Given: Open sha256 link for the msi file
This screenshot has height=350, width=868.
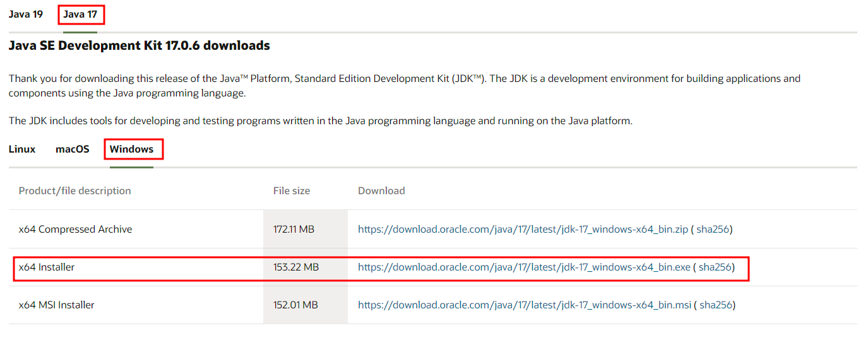Looking at the screenshot, I should (716, 305).
